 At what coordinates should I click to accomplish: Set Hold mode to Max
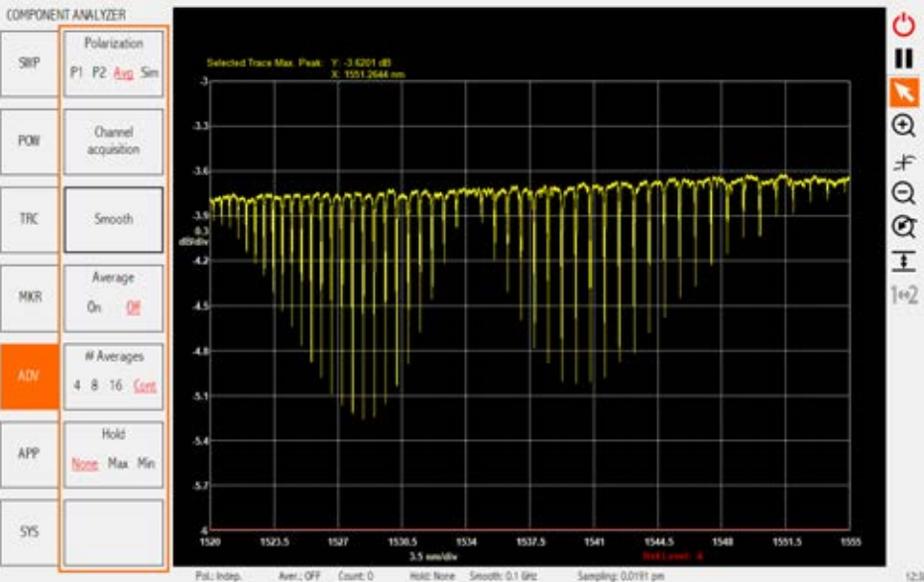tap(118, 463)
